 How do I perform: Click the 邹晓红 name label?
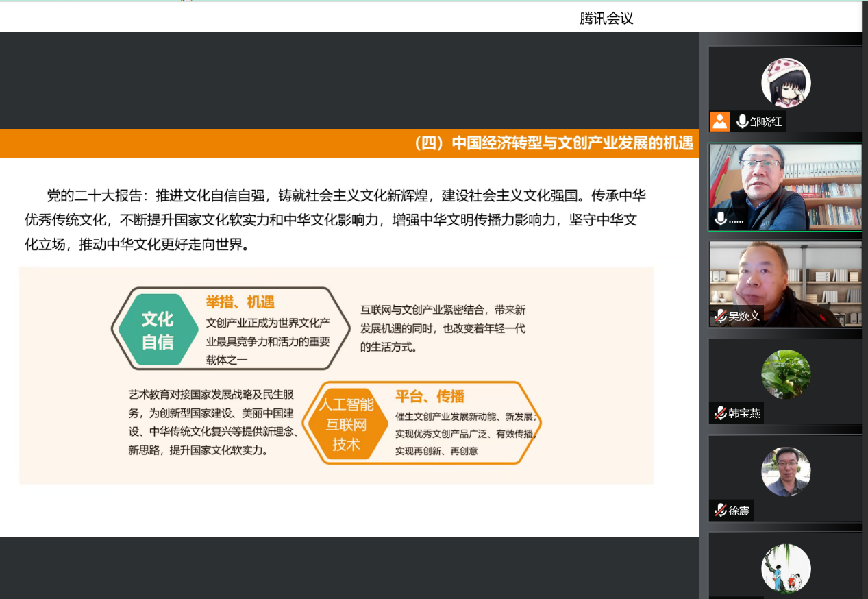pos(765,122)
